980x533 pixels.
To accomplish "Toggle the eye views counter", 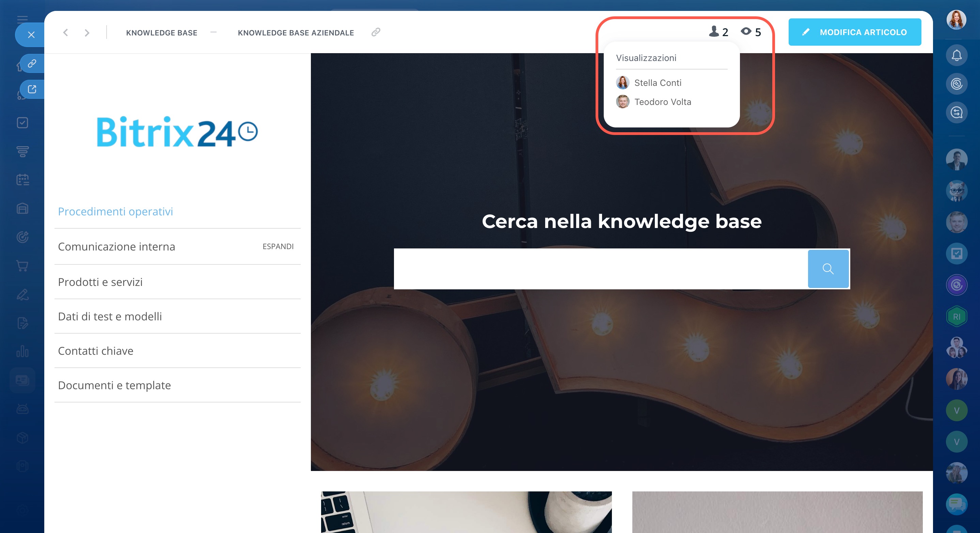I will click(750, 32).
